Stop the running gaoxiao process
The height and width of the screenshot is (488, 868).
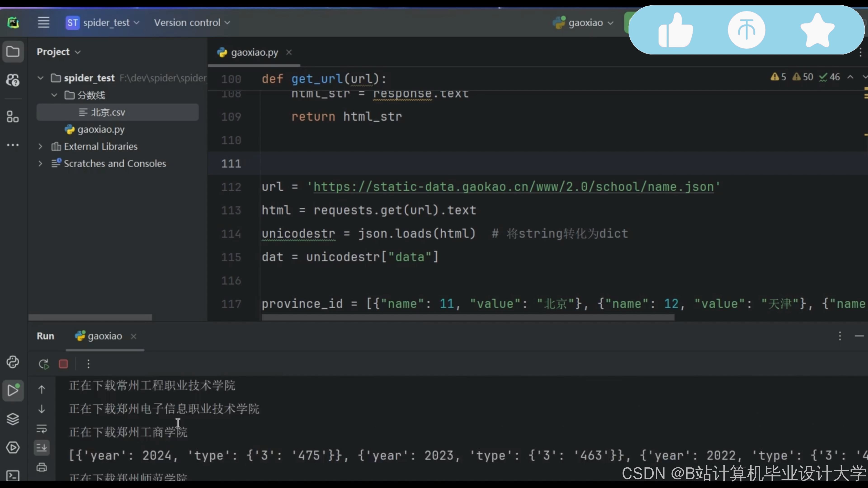coord(63,364)
